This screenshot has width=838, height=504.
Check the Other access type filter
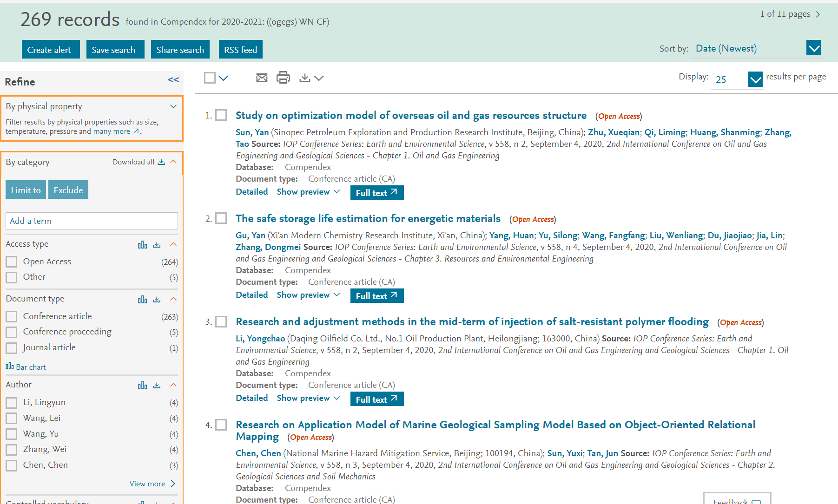[x=12, y=277]
